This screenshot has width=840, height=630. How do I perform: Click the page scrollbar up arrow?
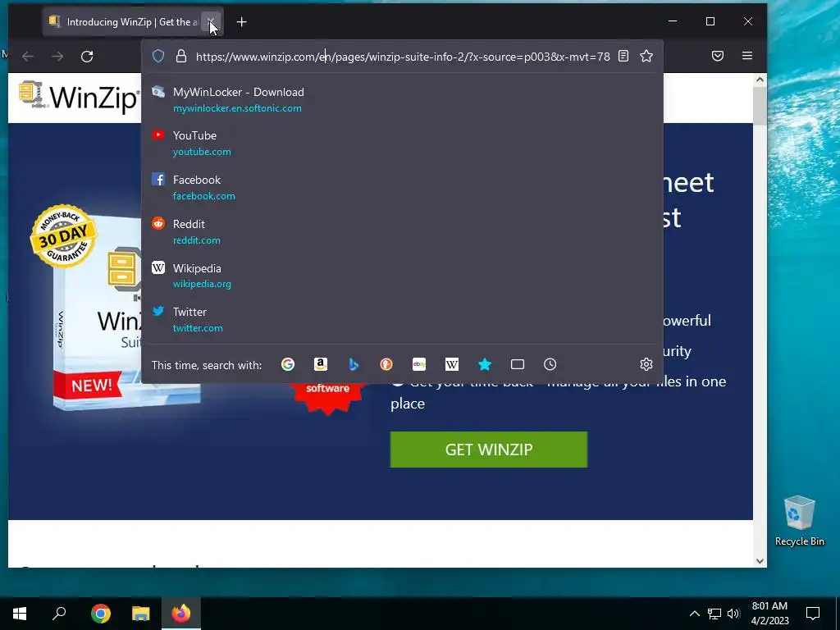point(760,80)
